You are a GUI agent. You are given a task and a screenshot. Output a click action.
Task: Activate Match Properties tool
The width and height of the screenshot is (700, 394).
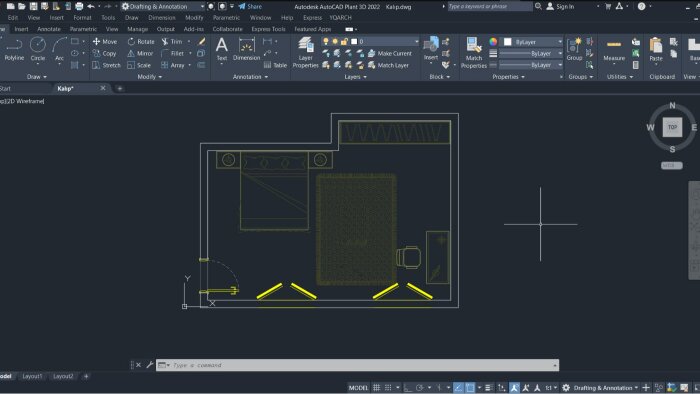tap(474, 53)
